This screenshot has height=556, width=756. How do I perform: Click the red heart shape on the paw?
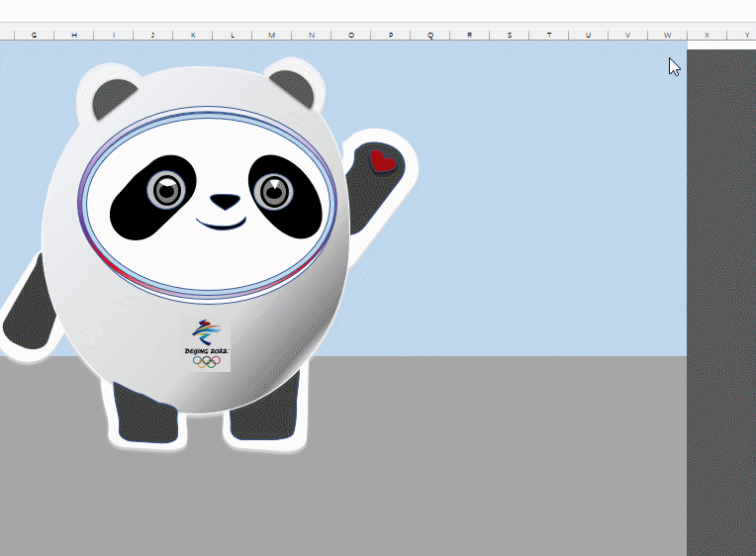click(x=383, y=161)
